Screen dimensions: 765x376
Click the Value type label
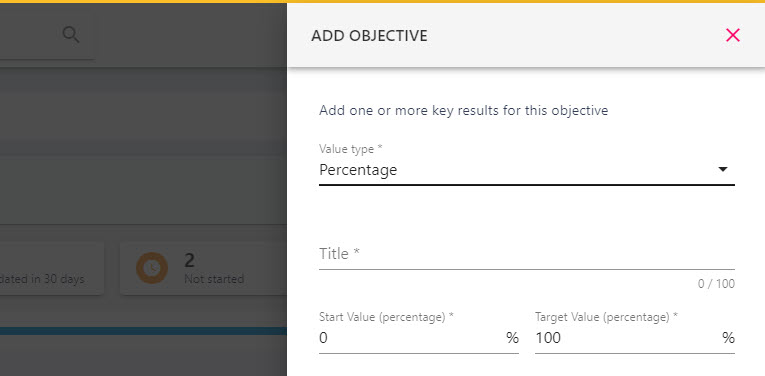click(x=350, y=149)
